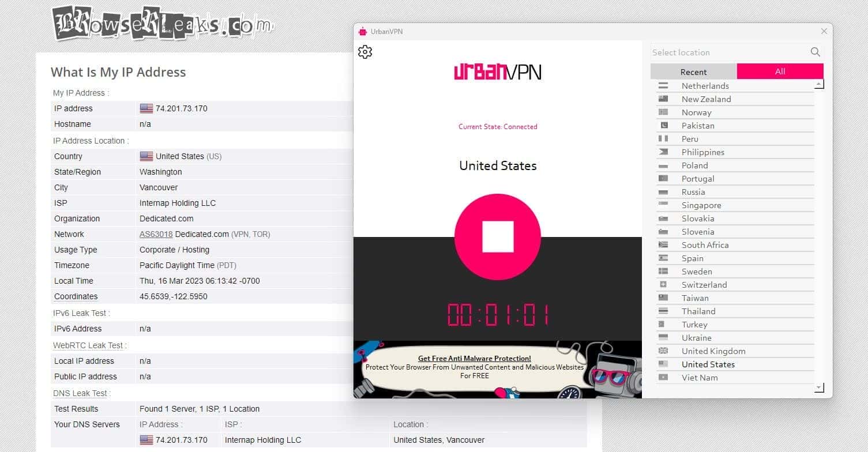Focus the Select location search field
This screenshot has width=868, height=452.
[x=730, y=52]
